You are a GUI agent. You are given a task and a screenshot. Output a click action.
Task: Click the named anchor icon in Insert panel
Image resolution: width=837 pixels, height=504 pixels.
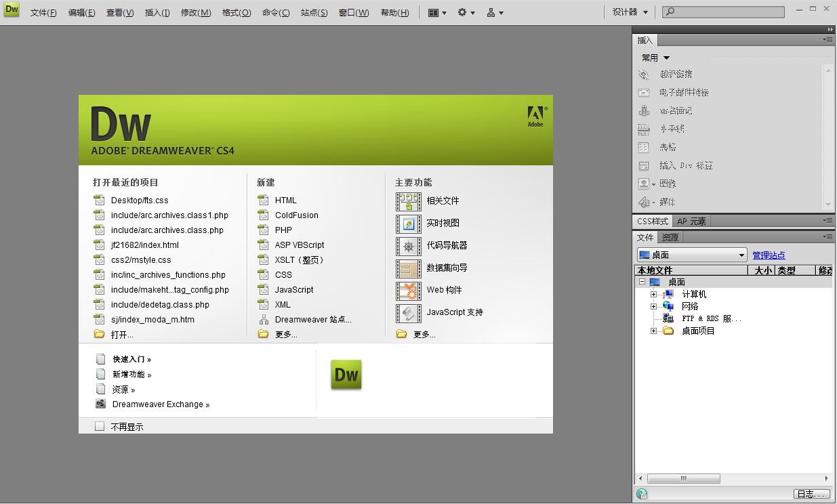click(x=644, y=110)
